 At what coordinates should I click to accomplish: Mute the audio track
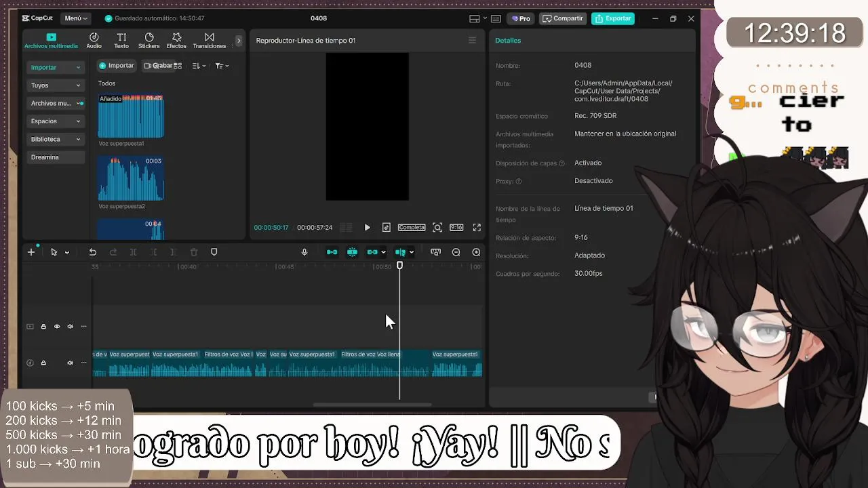pos(71,363)
